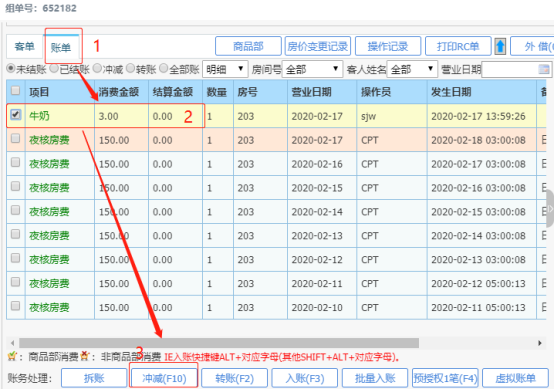Click the 转账(F2) button
Screen dimensions: 554x389
point(234,378)
